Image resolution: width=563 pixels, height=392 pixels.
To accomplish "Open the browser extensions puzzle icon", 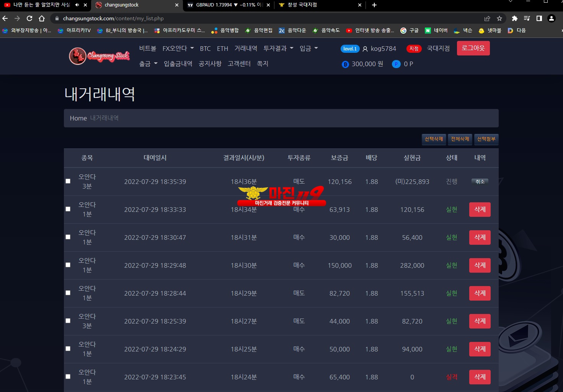I will pyautogui.click(x=514, y=18).
